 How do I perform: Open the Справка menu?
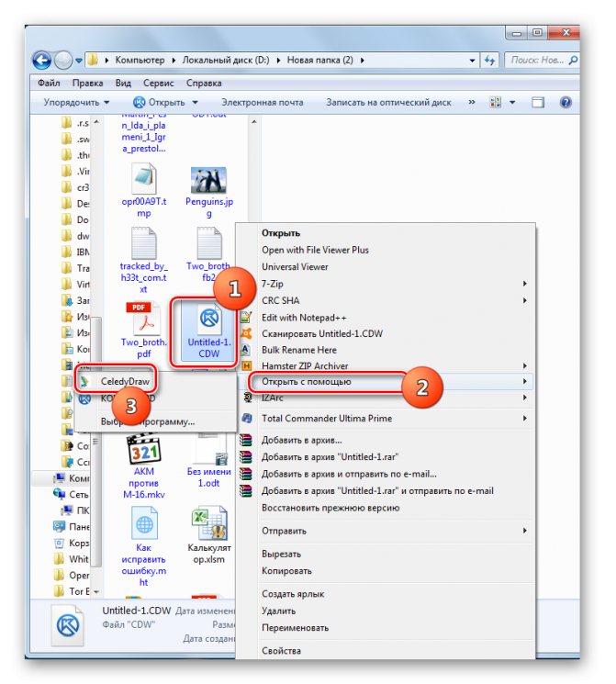(204, 83)
